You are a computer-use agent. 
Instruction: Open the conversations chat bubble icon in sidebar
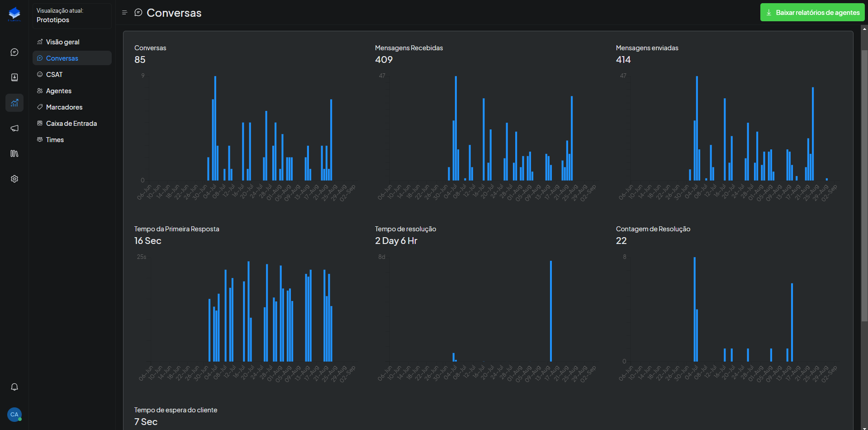[x=14, y=52]
